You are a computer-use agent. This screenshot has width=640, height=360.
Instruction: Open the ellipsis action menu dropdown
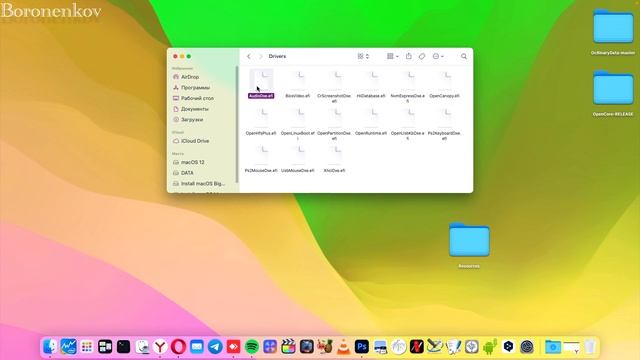[438, 56]
